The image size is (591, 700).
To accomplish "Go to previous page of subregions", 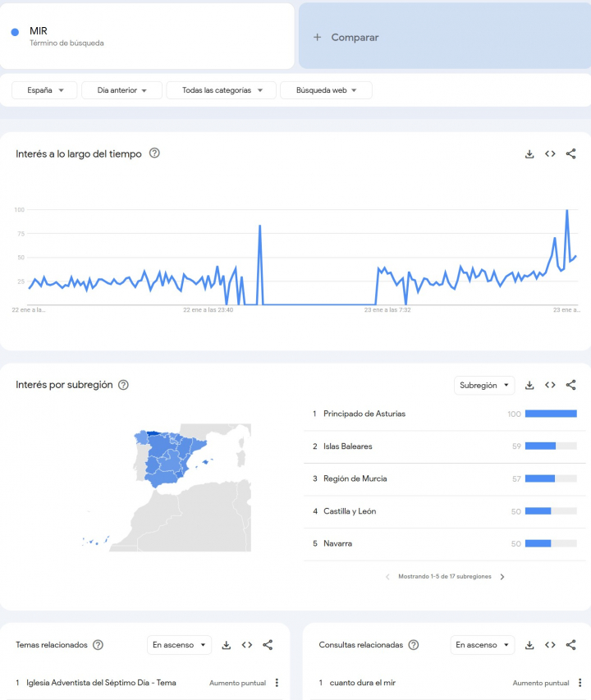I will [387, 577].
